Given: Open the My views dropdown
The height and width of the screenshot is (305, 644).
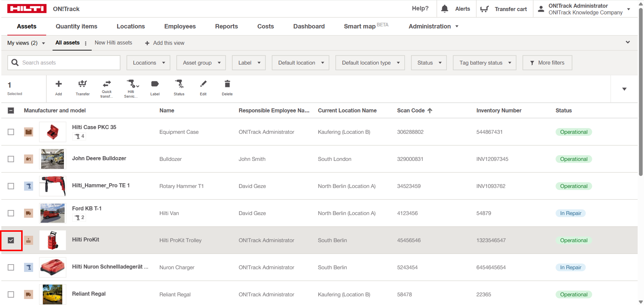Looking at the screenshot, I should pos(26,43).
